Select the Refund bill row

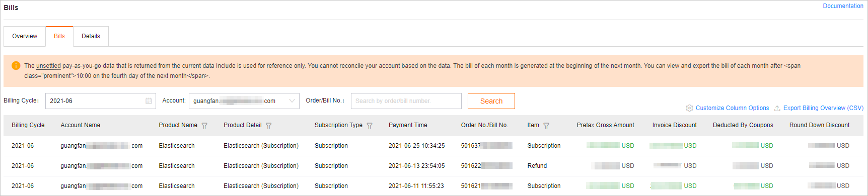tap(434, 166)
